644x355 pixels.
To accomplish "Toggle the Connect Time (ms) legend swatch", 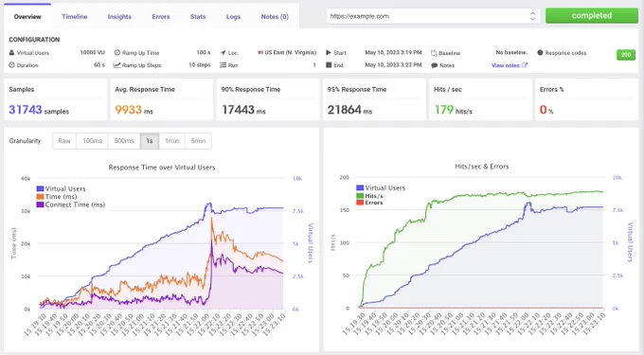I will tap(40, 204).
